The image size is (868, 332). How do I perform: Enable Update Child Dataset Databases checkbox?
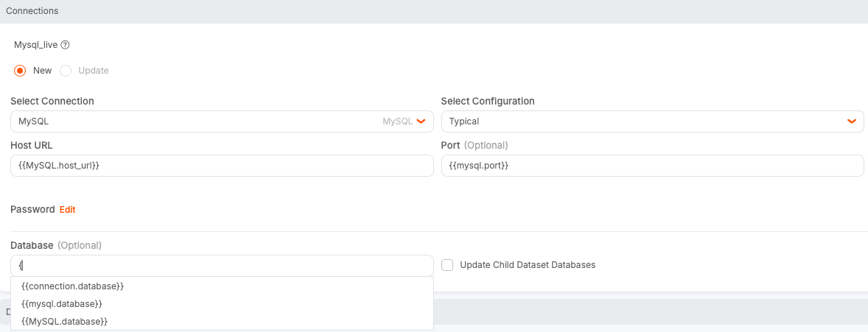447,265
